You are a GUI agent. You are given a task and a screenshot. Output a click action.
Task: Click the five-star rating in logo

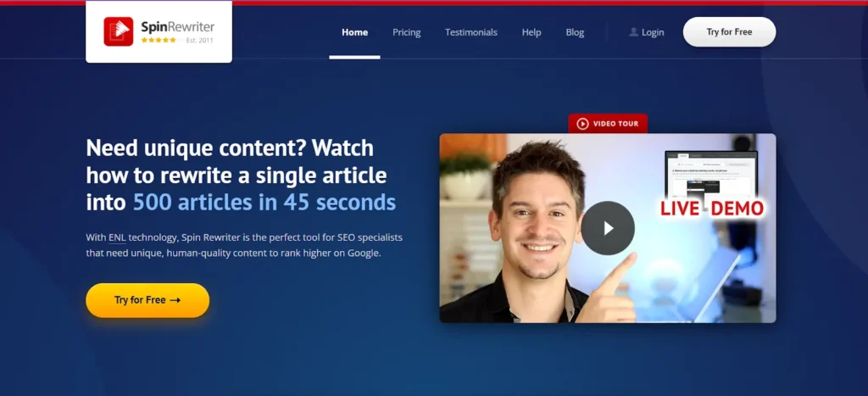[159, 40]
